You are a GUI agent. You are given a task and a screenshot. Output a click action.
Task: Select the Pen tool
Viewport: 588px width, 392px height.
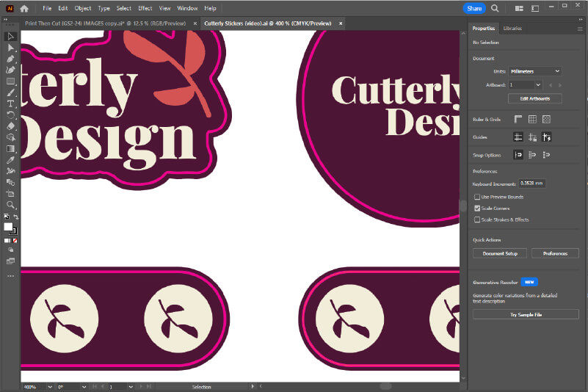point(10,59)
